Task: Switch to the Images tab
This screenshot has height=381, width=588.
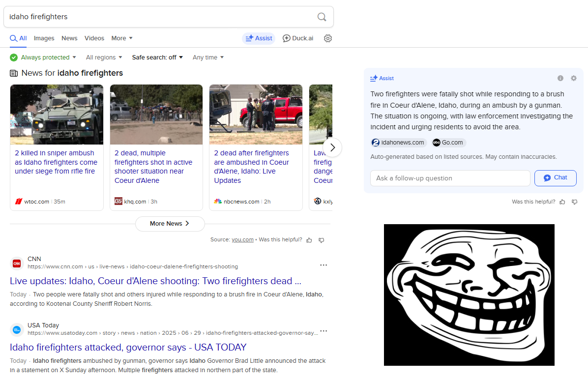Action: 44,38
